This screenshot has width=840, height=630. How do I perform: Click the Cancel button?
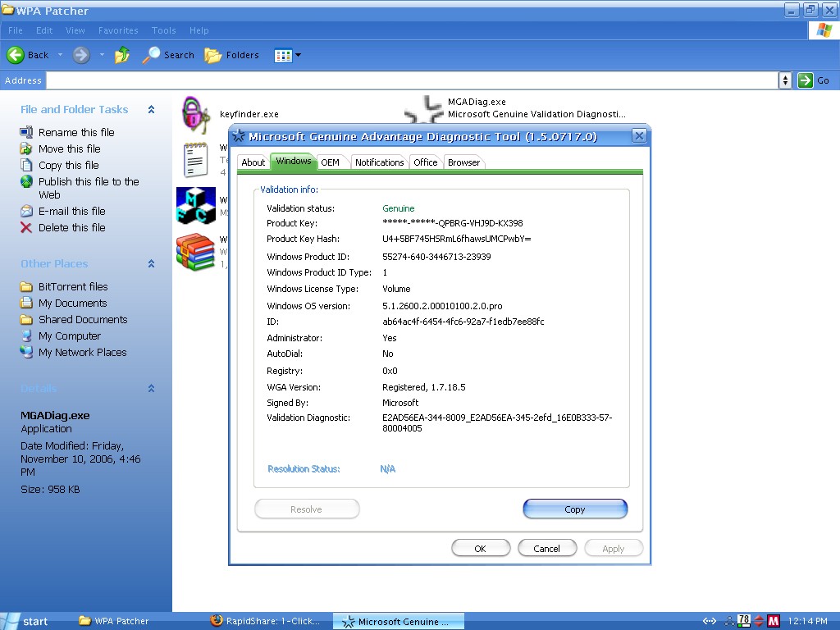(547, 549)
